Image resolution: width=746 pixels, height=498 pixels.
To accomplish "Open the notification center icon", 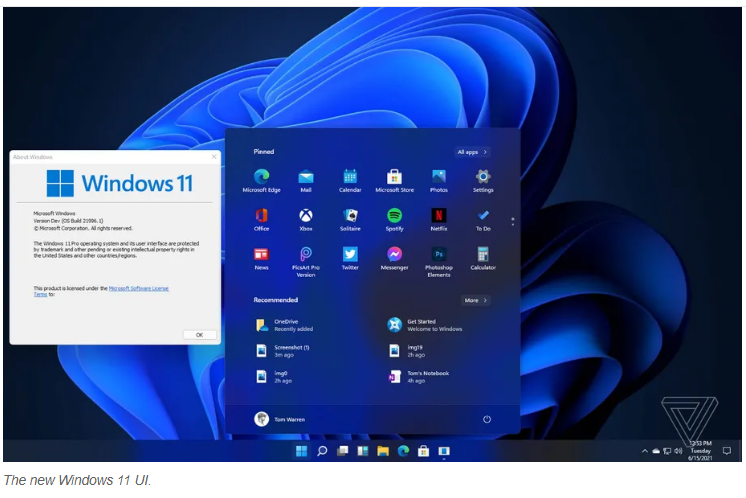I will click(x=726, y=450).
